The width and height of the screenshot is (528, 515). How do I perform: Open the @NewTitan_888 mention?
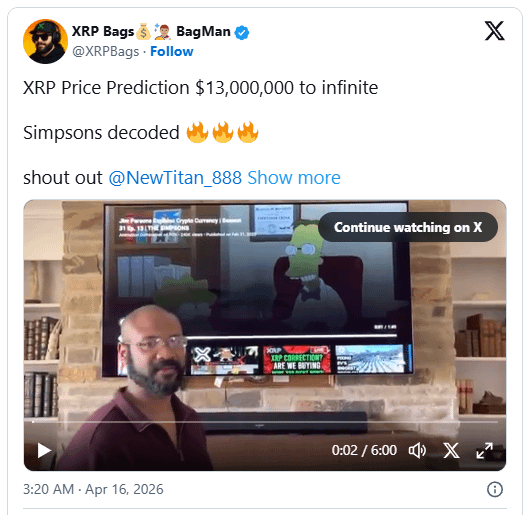tap(175, 178)
